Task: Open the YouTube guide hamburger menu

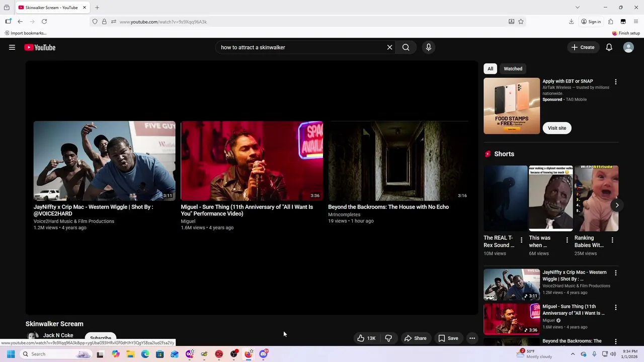Action: pyautogui.click(x=12, y=47)
